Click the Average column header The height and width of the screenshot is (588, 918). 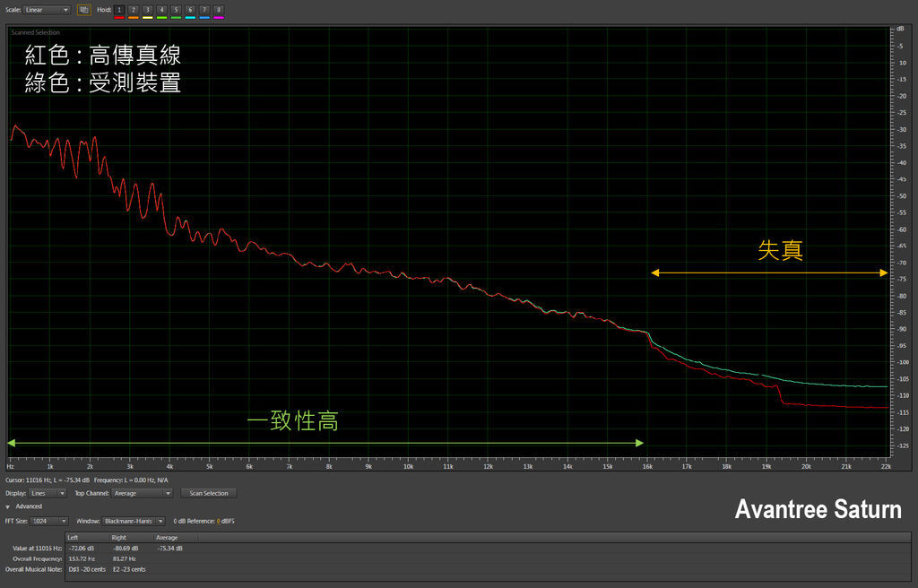pos(176,537)
